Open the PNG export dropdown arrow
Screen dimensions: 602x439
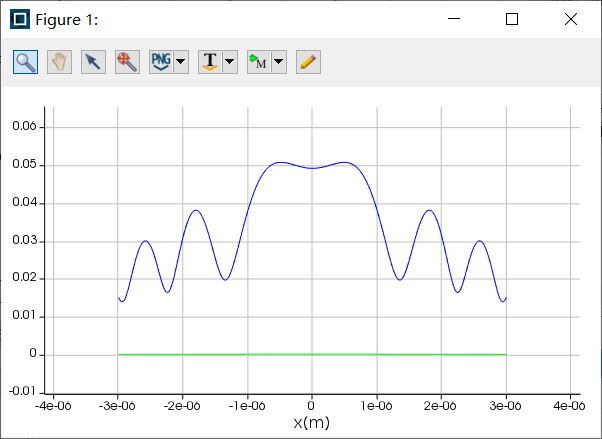point(181,62)
